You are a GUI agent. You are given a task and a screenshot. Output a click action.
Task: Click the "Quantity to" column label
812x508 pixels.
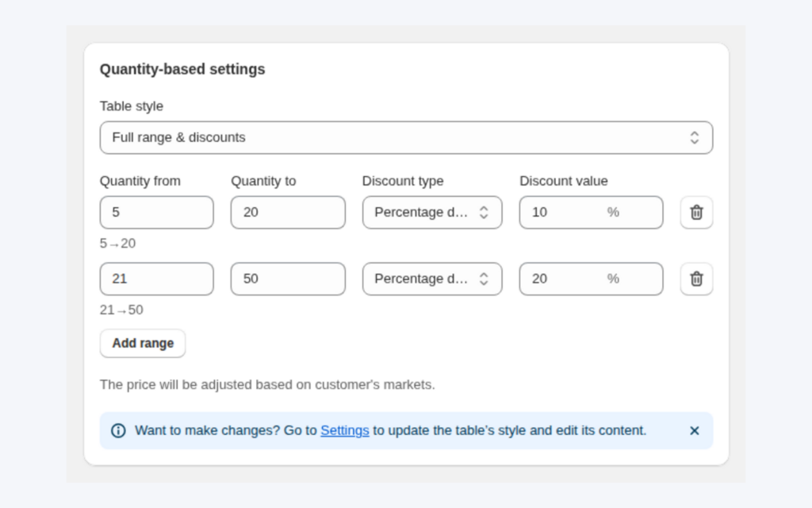263,181
